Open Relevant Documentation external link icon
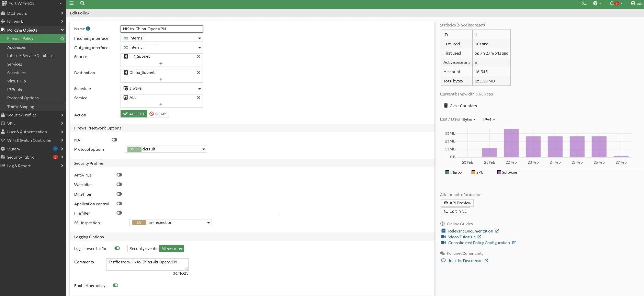Screen dimensions: 644x296 497,231
